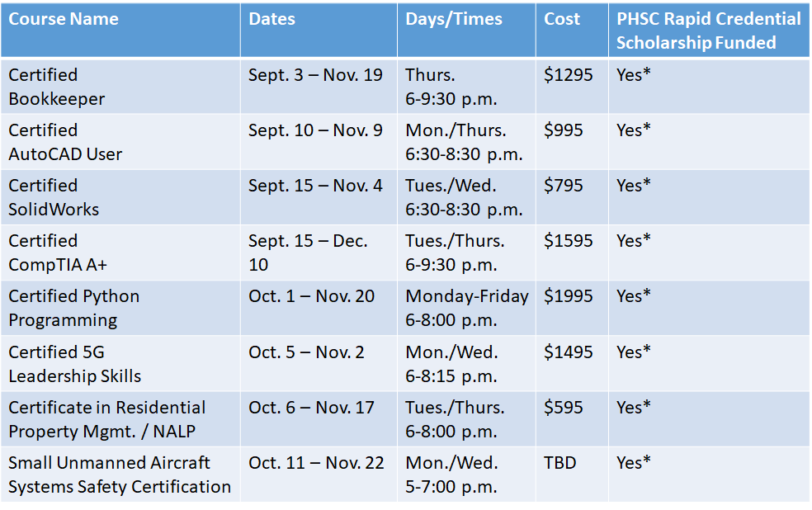Click the Certified SolidWorks course name
The height and width of the screenshot is (510, 812).
tap(54, 197)
